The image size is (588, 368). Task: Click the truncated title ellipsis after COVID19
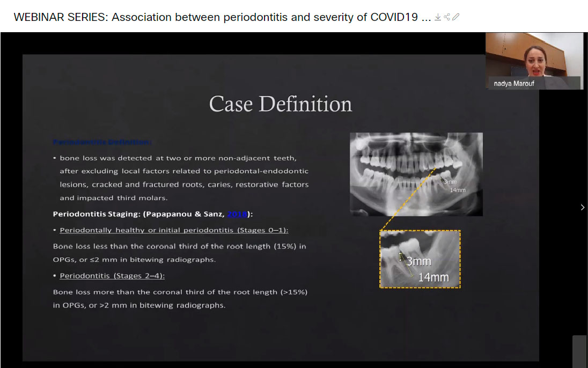pyautogui.click(x=426, y=17)
